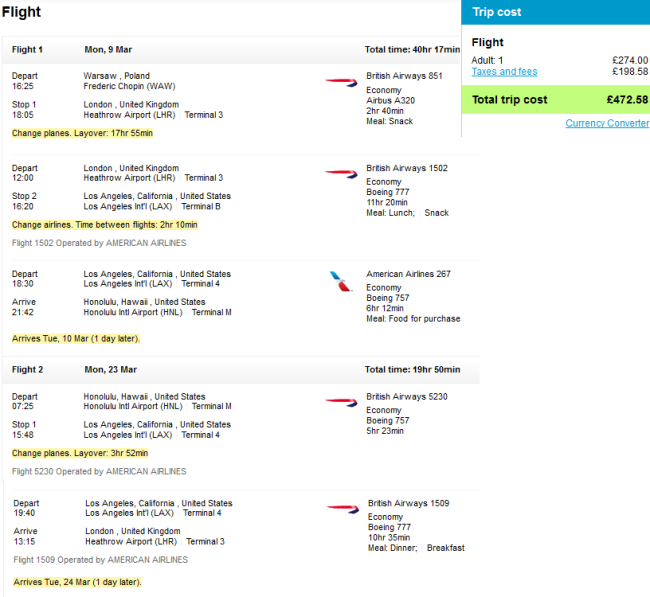Click the Arrives Tue, 24 Mar notice
The image size is (650, 597).
pos(78,582)
